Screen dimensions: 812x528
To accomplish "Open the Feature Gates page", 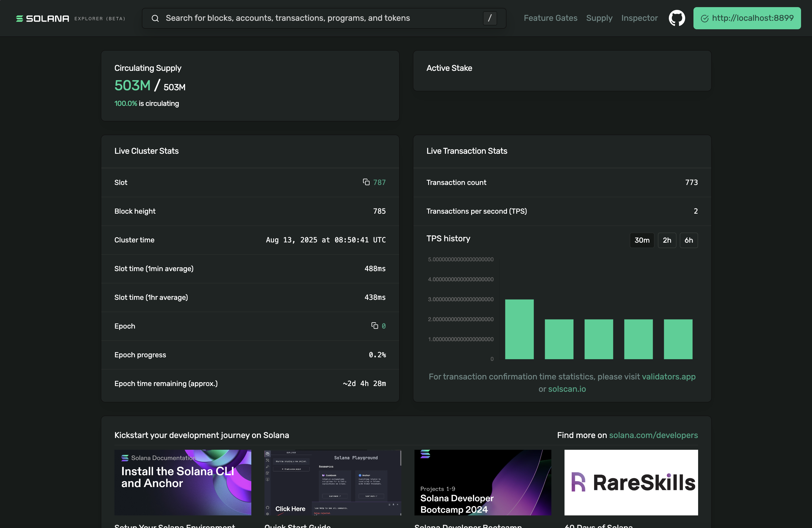I will [x=550, y=18].
